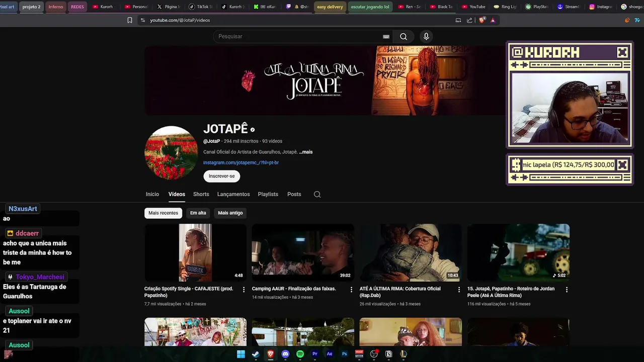Switch to the TikTok browser tab

pos(200,7)
